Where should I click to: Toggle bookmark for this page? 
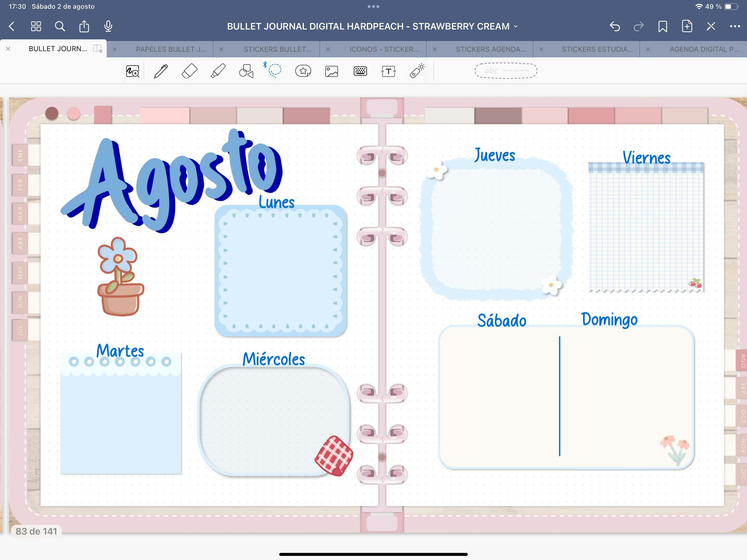pos(662,26)
